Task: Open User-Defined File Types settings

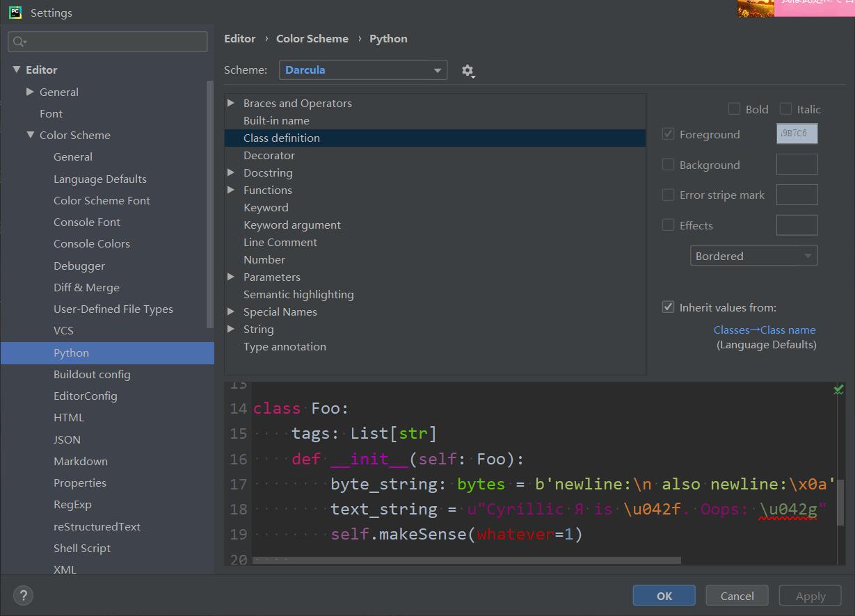Action: point(113,309)
